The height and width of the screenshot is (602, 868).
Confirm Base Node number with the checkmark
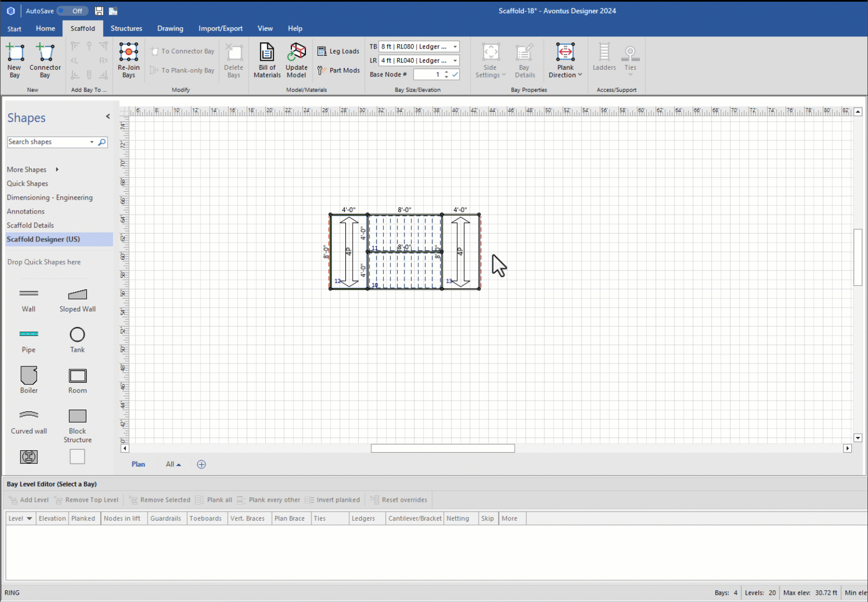point(455,74)
